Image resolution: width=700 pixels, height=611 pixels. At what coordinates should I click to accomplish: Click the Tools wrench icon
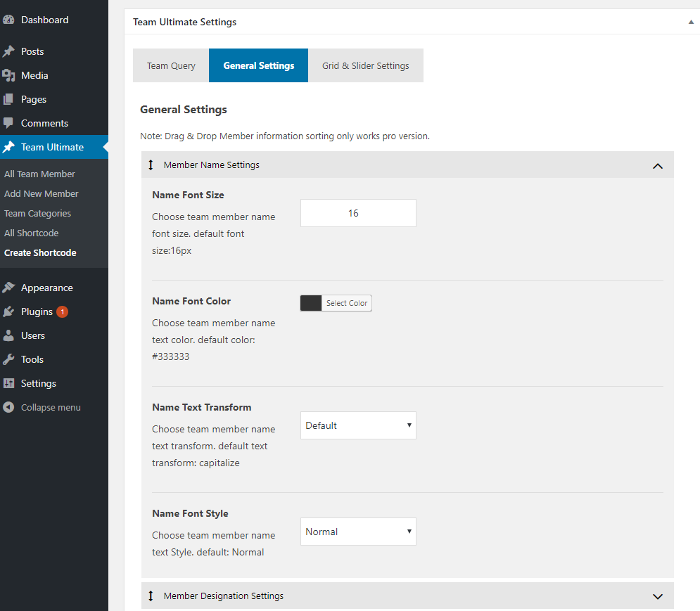(8, 359)
